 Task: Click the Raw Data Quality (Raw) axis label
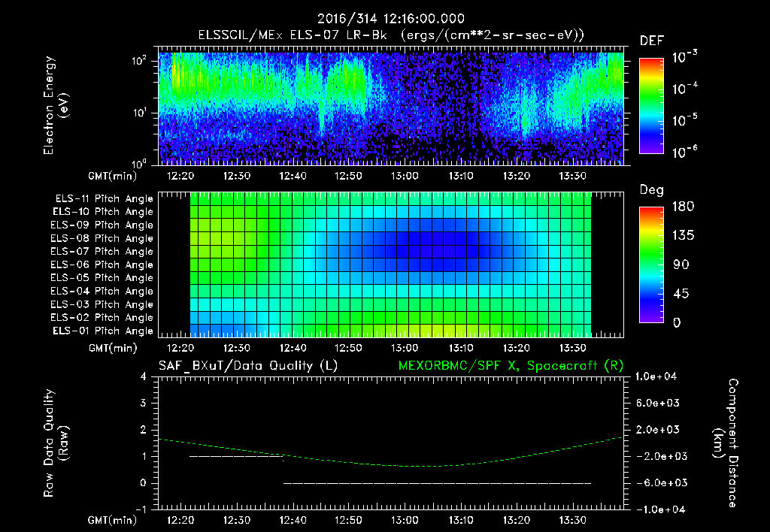tap(56, 443)
